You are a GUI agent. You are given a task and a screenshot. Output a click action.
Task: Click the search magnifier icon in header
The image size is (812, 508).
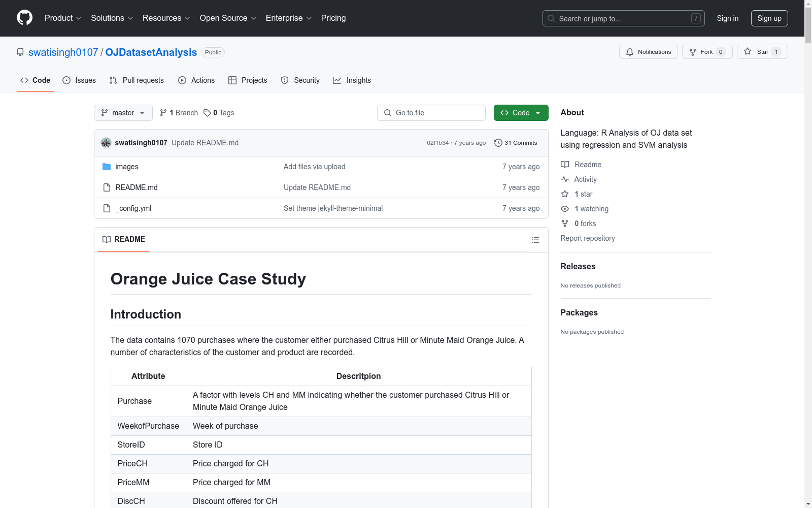coord(551,18)
